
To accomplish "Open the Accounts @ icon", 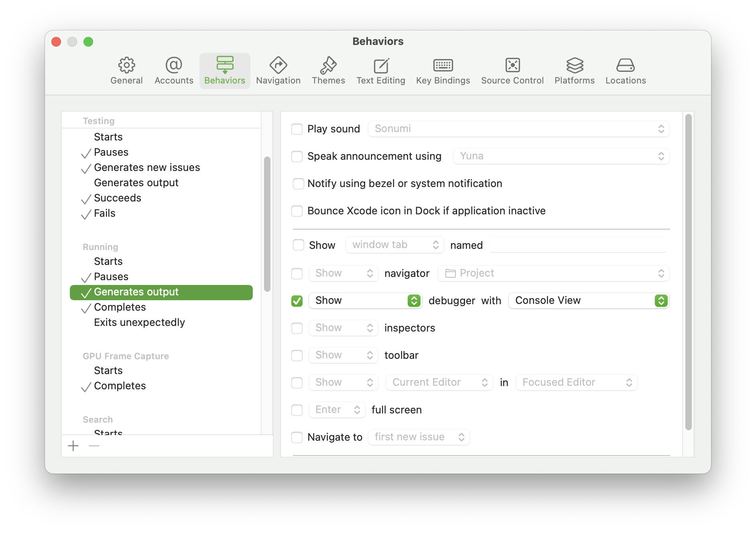I will click(174, 65).
